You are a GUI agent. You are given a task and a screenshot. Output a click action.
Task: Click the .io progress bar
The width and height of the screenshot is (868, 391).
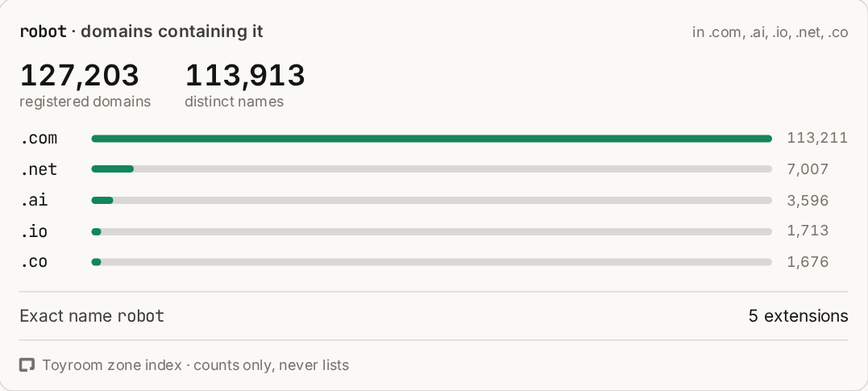tap(431, 231)
